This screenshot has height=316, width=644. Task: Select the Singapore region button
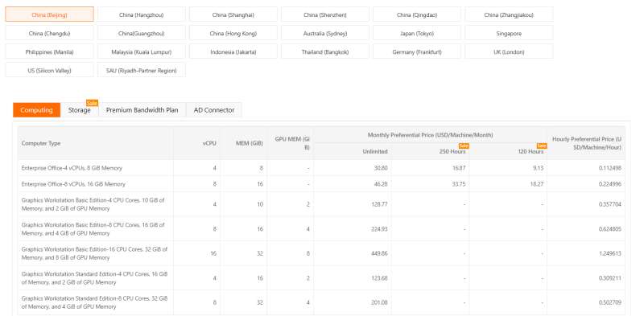(x=509, y=34)
